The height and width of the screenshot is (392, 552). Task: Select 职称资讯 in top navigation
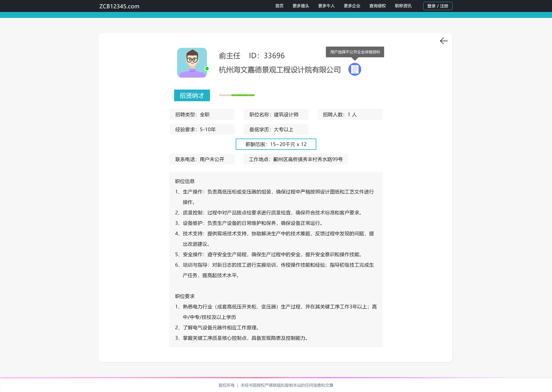(403, 6)
